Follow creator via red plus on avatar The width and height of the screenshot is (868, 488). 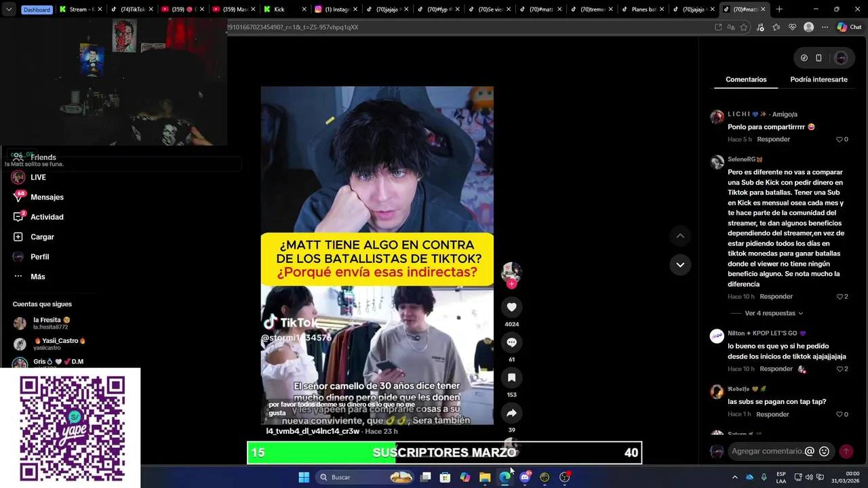[x=511, y=284]
